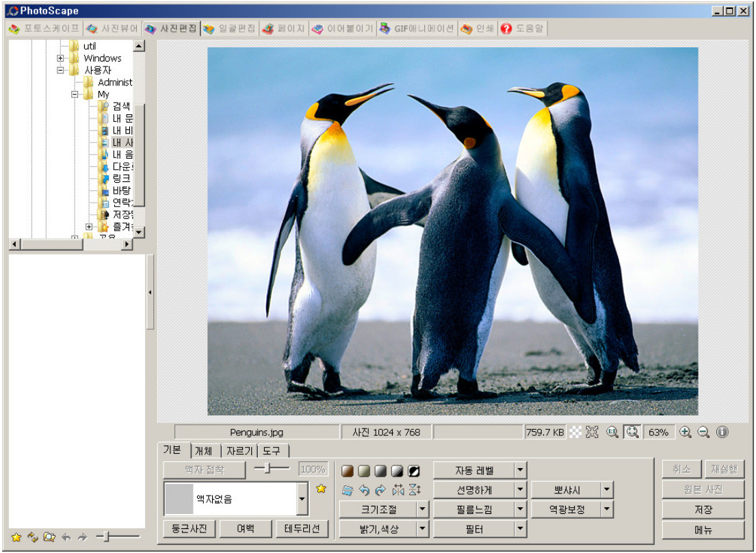The width and height of the screenshot is (756, 553).
Task: Click the 메뉴 button
Action: tap(703, 530)
